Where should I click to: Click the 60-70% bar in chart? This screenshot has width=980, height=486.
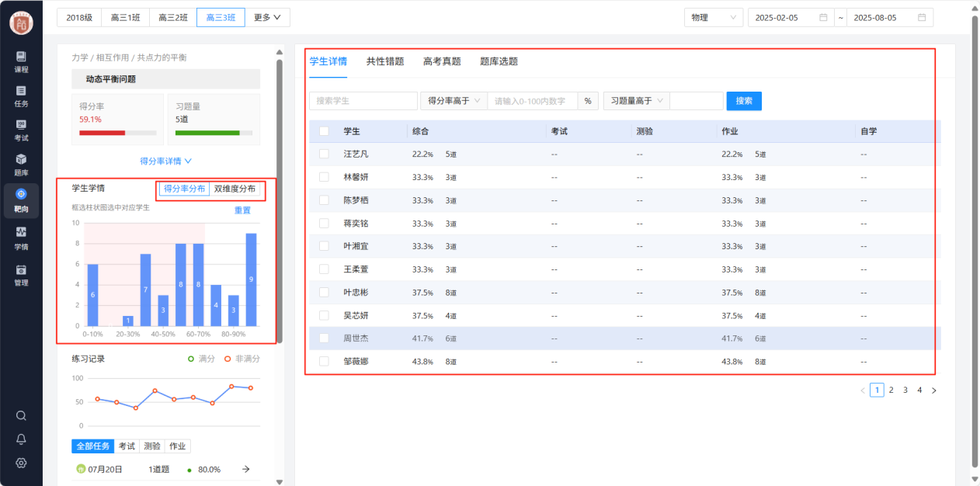198,285
